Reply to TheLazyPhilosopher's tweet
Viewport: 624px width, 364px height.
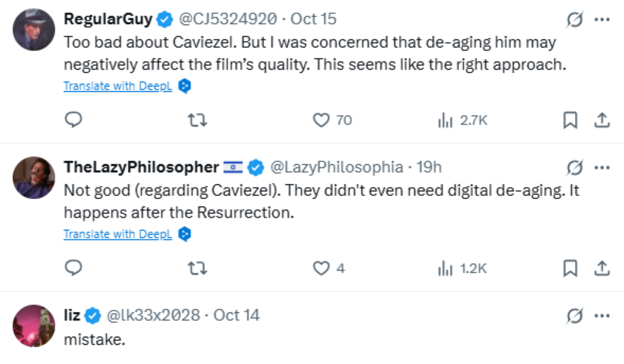pos(73,268)
